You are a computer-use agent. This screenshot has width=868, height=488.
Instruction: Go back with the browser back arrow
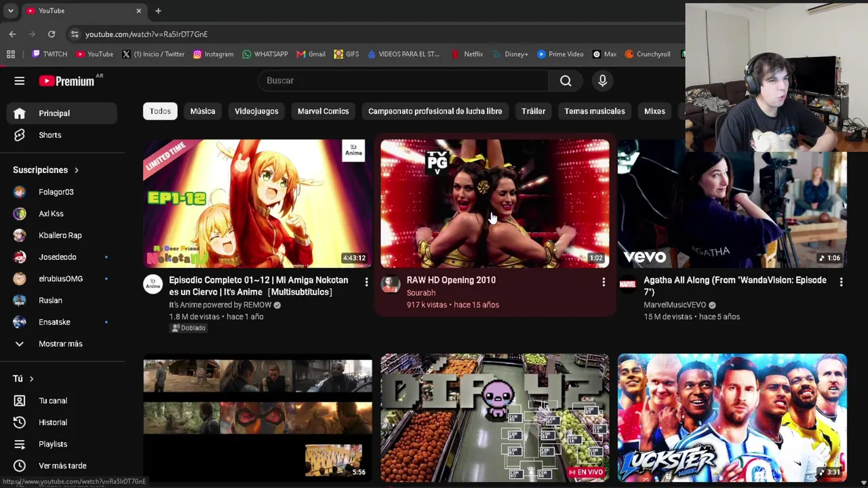(13, 34)
